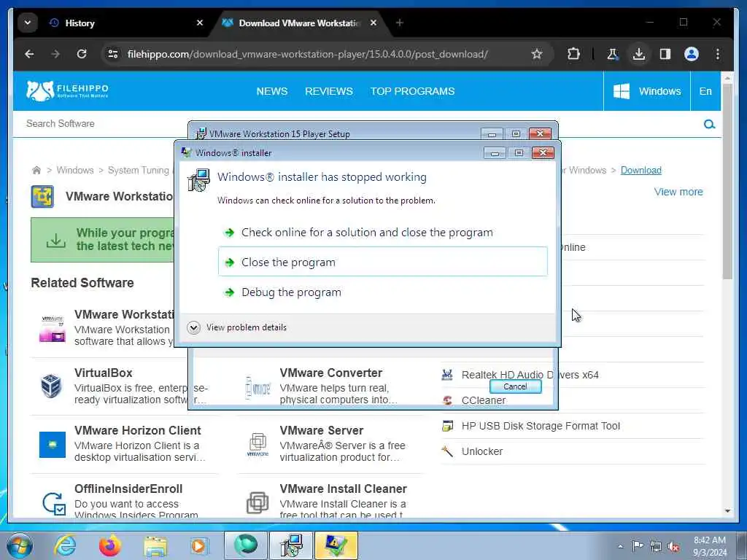Reload the FileHippo page
This screenshot has height=560, width=747.
82,54
